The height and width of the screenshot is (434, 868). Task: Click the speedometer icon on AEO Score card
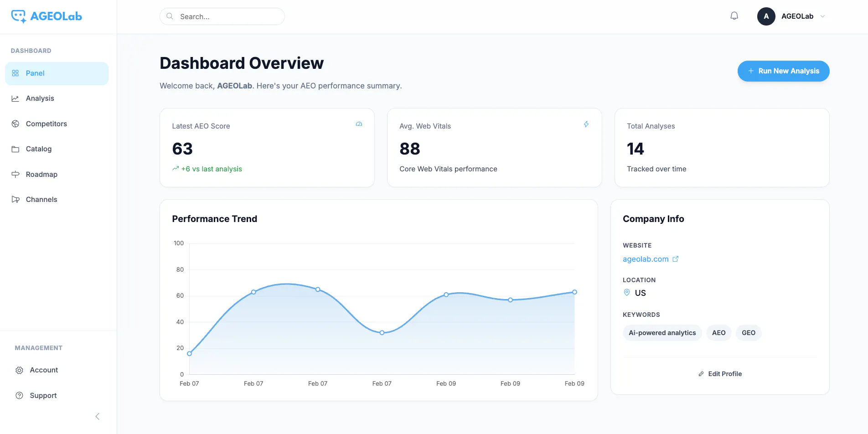[359, 124]
